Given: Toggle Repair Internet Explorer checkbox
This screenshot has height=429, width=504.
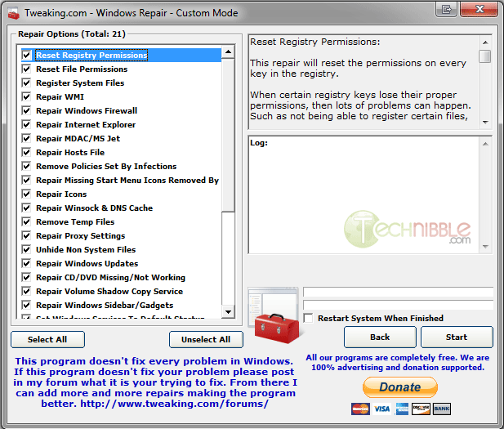Looking at the screenshot, I should pos(26,124).
